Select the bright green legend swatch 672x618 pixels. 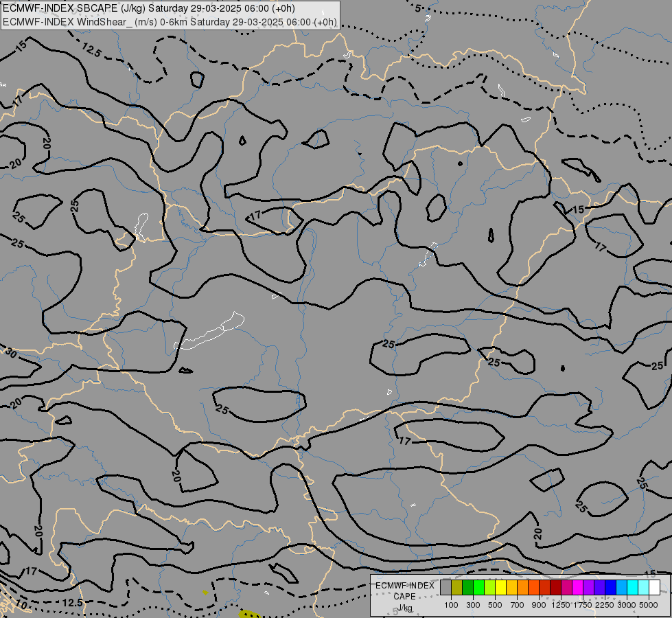478,587
